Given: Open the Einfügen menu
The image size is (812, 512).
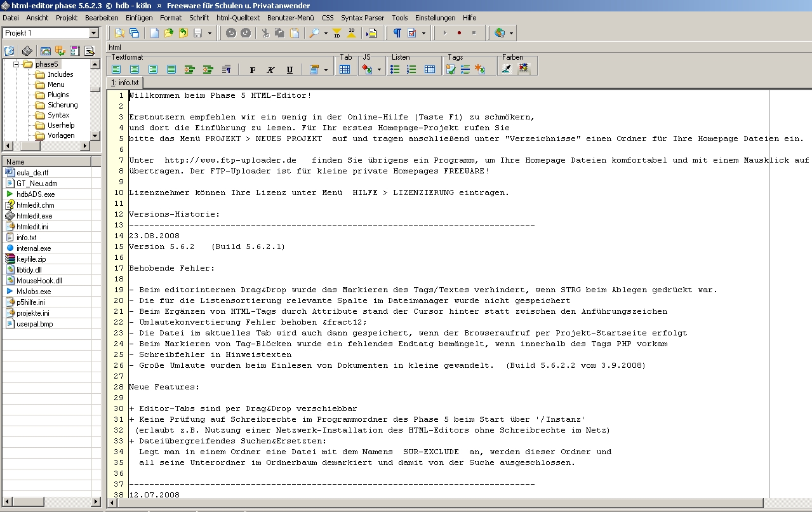Looking at the screenshot, I should coord(139,18).
